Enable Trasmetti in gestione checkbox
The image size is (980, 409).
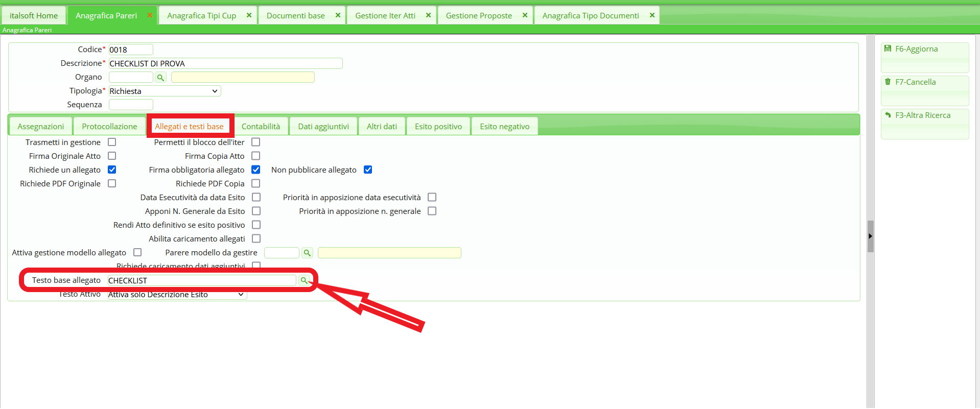[112, 142]
